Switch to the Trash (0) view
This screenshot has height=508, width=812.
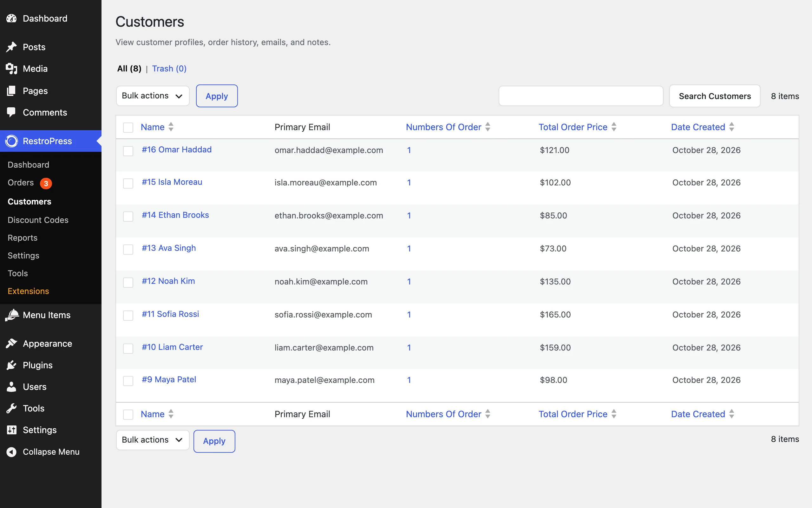[169, 69]
